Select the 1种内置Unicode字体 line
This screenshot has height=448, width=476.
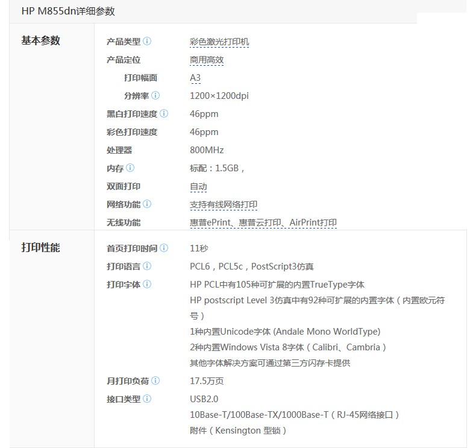(285, 332)
